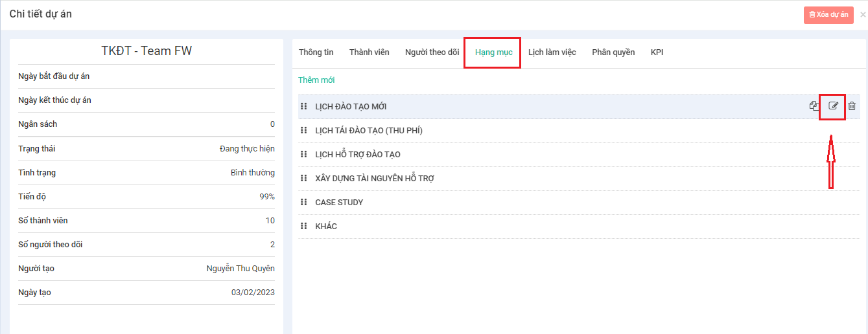Click the Thêm mới link
868x334 pixels.
tap(316, 80)
